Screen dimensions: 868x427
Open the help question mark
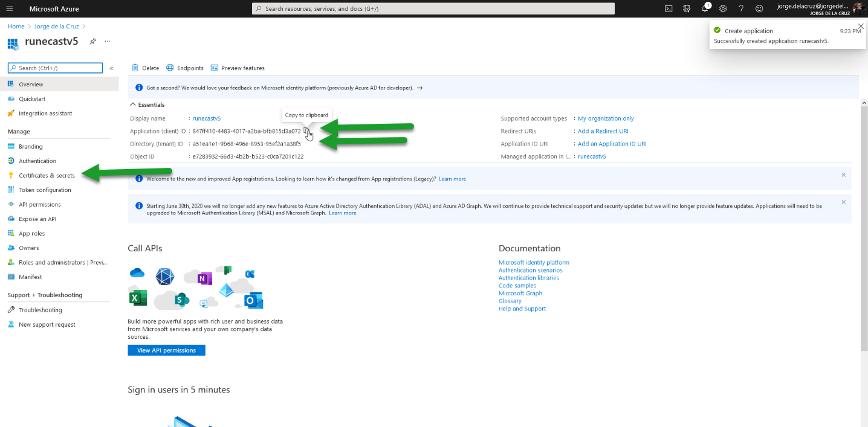point(741,8)
